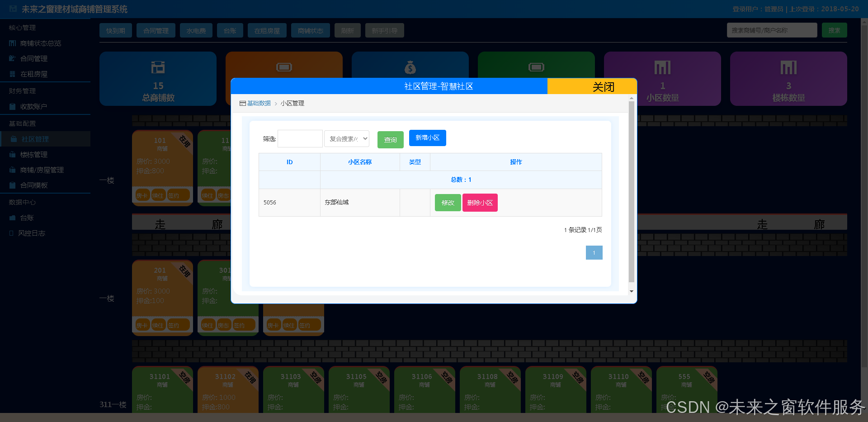
Task: Click the icon on the orange summary card
Action: click(284, 67)
